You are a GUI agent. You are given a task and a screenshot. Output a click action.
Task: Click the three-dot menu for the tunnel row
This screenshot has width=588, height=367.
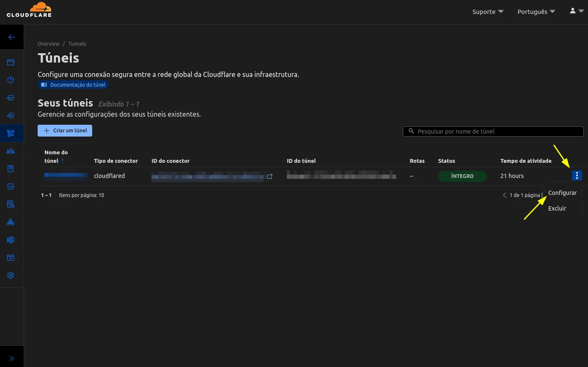pos(577,175)
